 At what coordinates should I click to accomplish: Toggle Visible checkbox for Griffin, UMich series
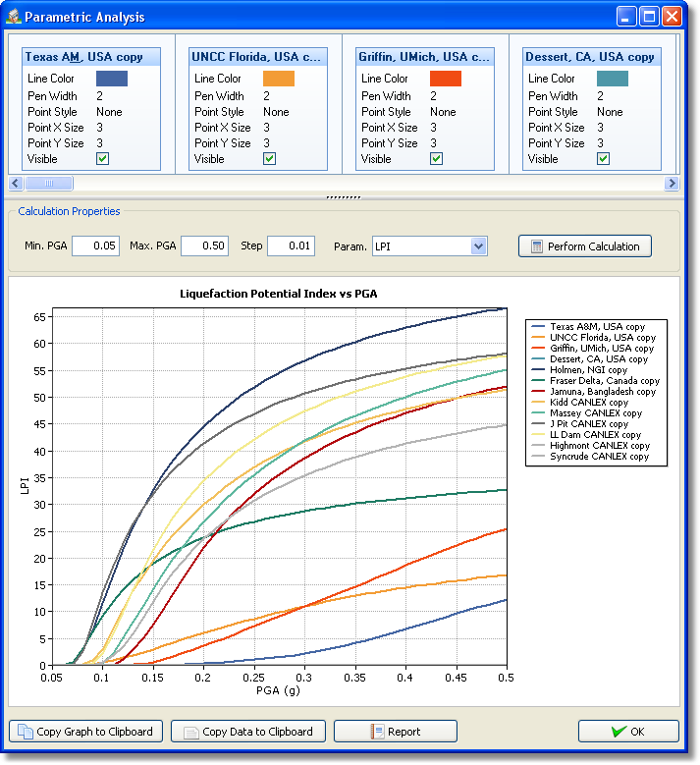pos(436,159)
